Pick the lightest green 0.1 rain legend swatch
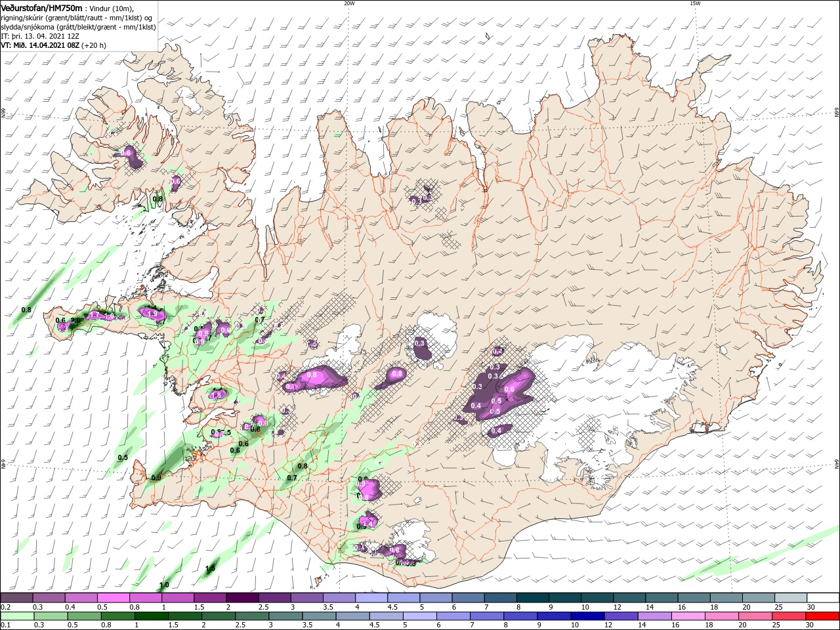840x630 pixels. (x=16, y=616)
